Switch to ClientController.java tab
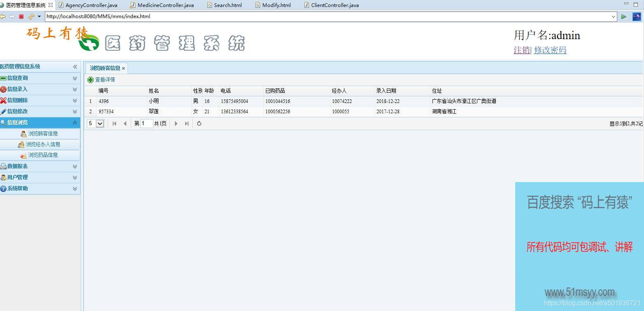 coord(331,5)
